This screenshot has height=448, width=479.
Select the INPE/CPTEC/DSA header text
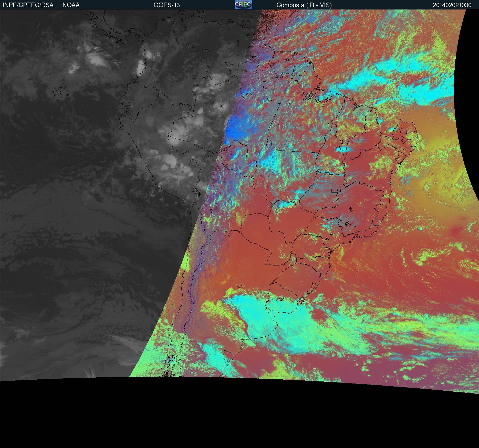(x=28, y=5)
